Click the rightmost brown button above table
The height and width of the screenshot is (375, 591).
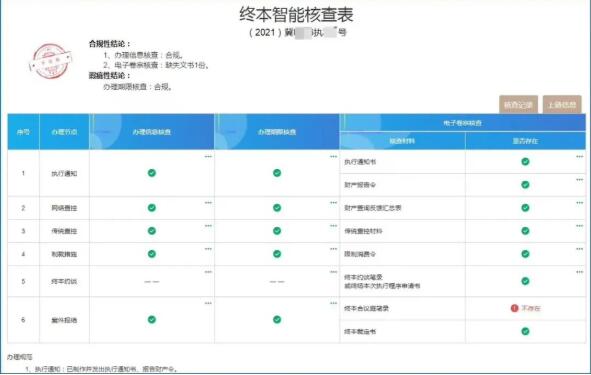click(562, 104)
